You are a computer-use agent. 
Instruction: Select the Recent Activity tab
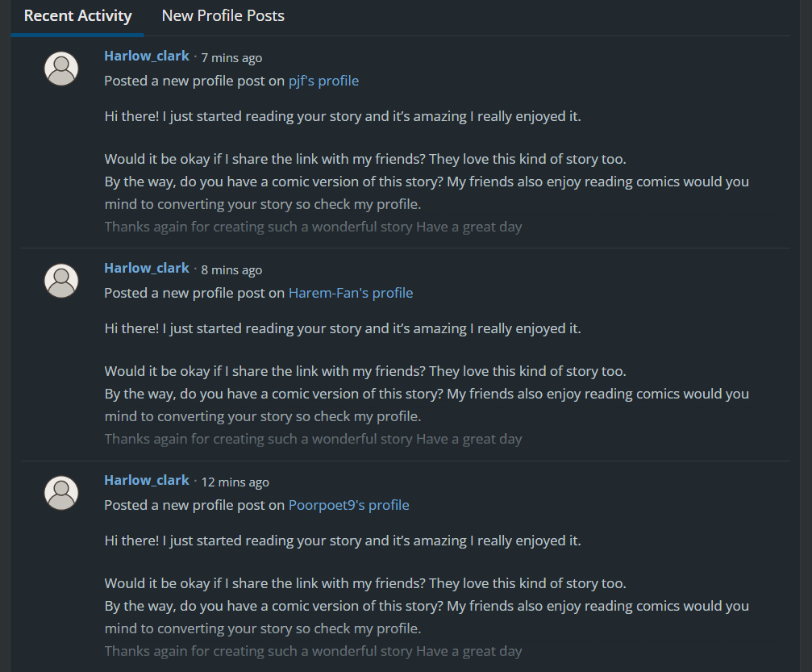click(x=77, y=15)
